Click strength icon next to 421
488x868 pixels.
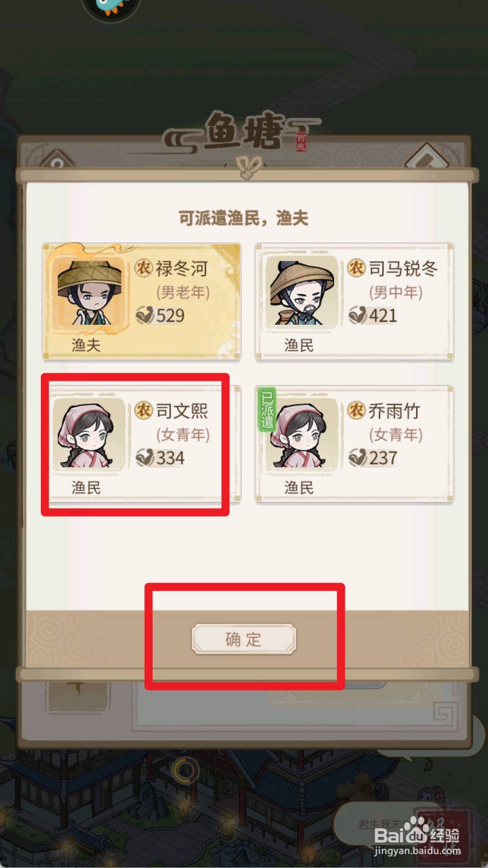pos(357,315)
